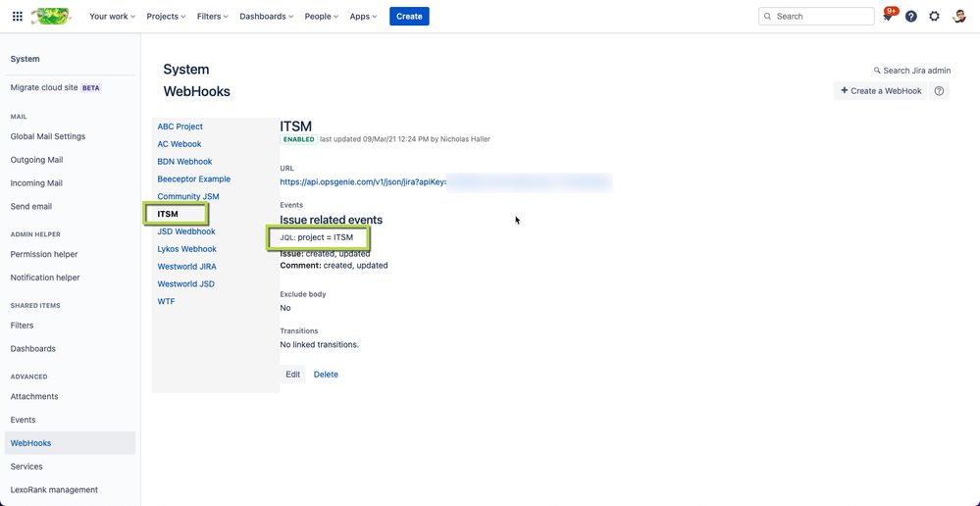
Task: Click 'No linked transitions.' text
Action: tap(320, 344)
